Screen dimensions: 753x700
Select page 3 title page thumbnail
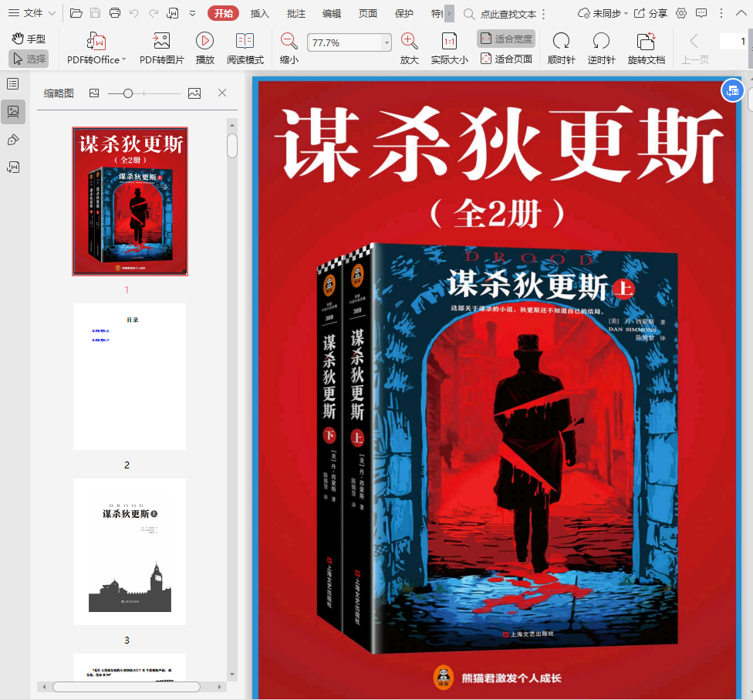click(x=130, y=552)
